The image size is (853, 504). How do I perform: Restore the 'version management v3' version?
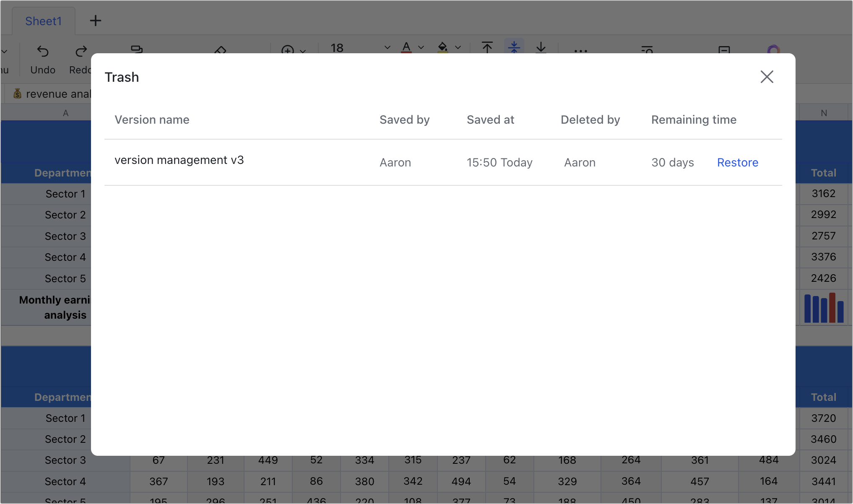(738, 162)
